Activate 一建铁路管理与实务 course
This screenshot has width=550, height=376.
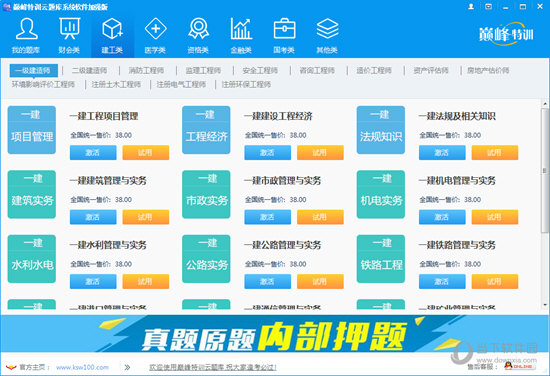[x=442, y=281]
